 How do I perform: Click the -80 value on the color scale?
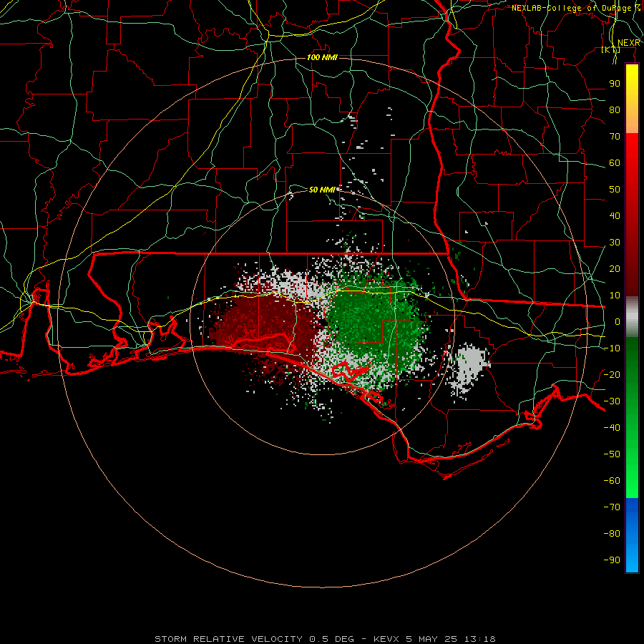point(612,534)
